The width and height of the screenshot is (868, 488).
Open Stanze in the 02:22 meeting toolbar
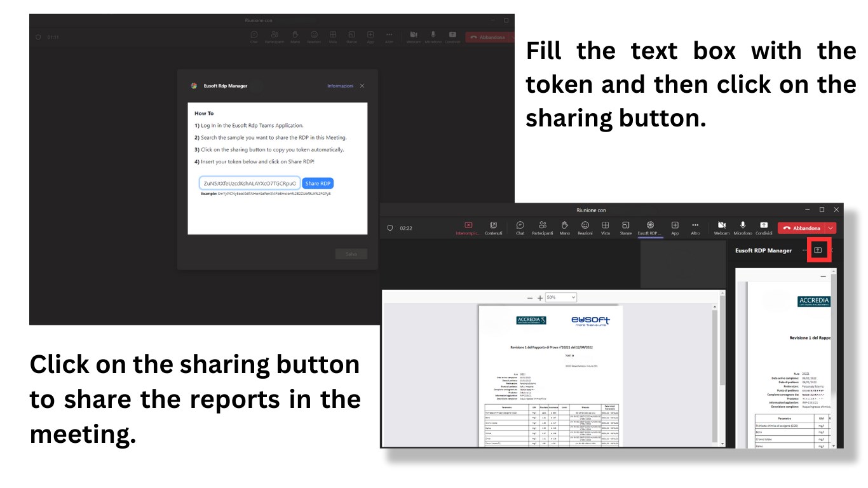pyautogui.click(x=625, y=228)
